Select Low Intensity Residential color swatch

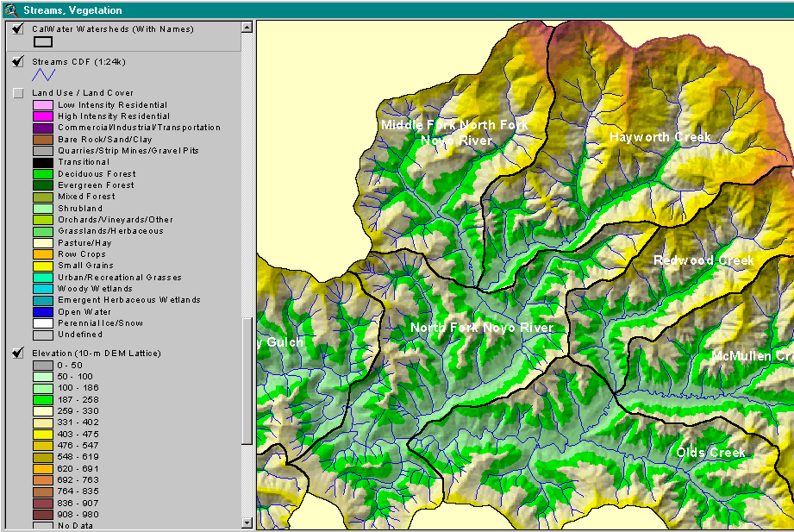coord(43,105)
